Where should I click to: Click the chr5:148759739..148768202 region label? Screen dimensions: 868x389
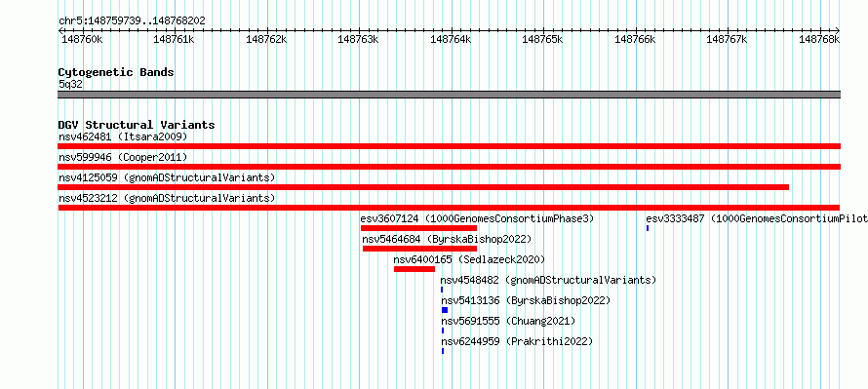click(132, 21)
